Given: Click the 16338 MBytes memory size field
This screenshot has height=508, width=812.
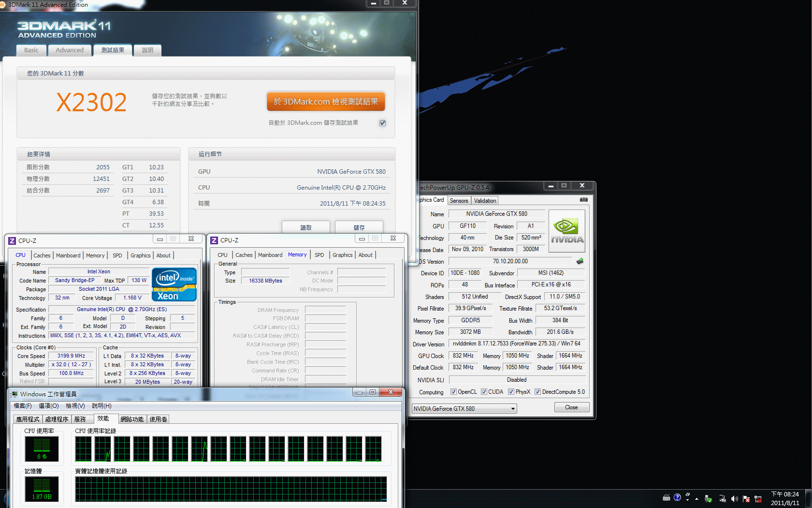Looking at the screenshot, I should [265, 281].
